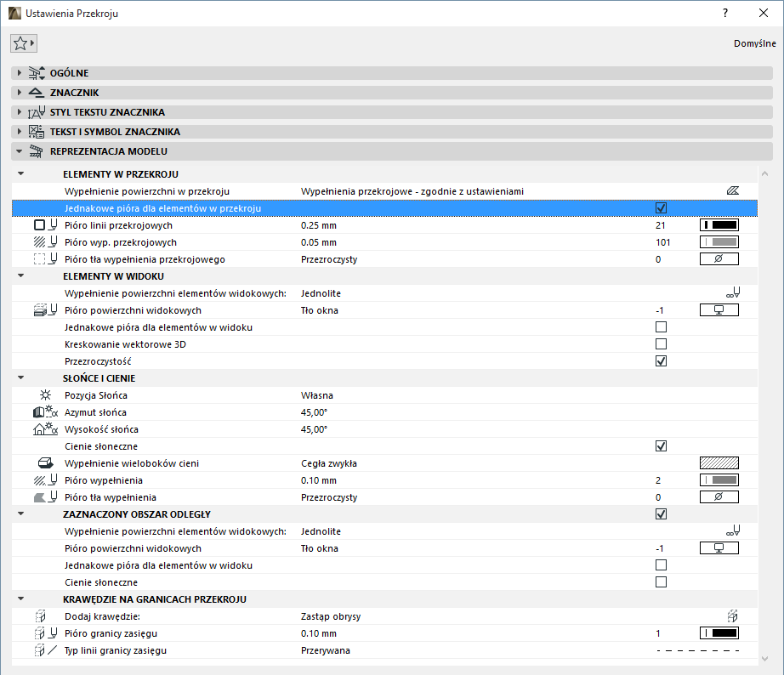Collapse the SŁOŃCE I CIENIE group
Screen dimensions: 784x675
click(x=21, y=378)
